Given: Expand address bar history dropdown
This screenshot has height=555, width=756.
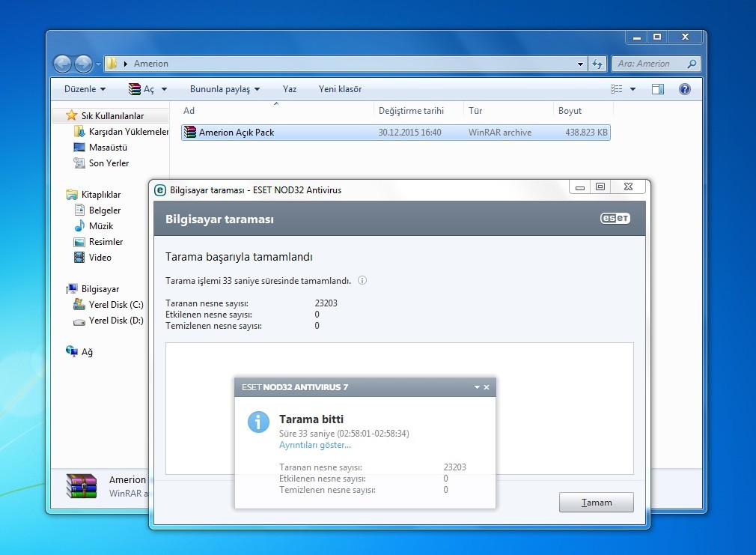Looking at the screenshot, I should click(580, 64).
